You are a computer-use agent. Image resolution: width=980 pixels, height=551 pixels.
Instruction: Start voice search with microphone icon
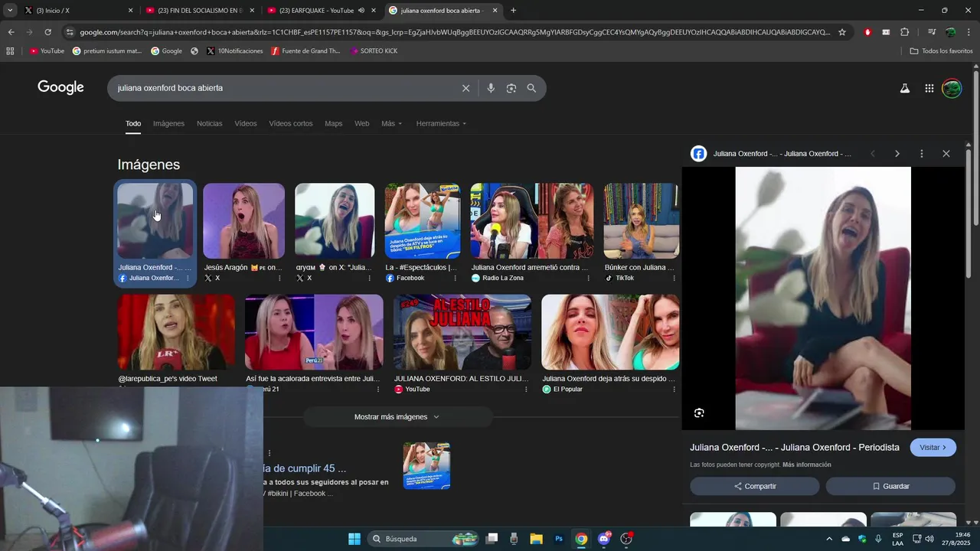click(x=491, y=88)
